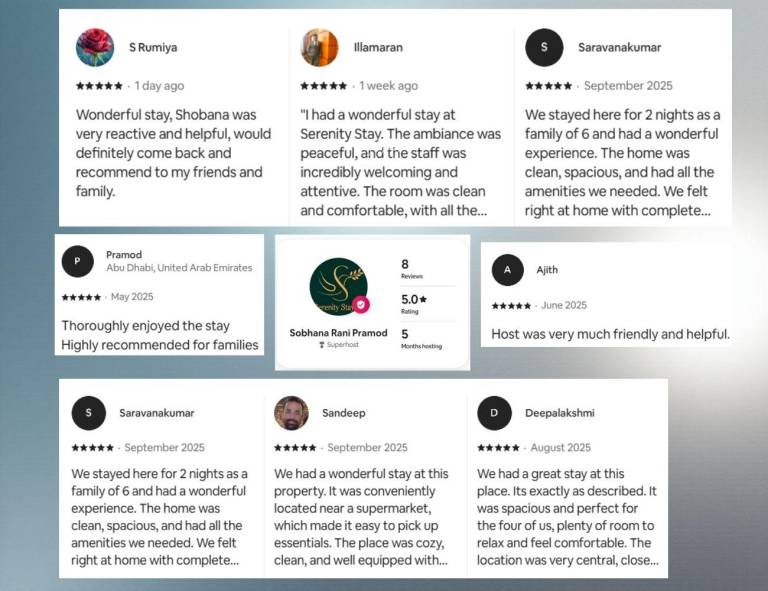Click Deepalakshmi's "D" avatar circle
The height and width of the screenshot is (591, 768).
point(494,412)
